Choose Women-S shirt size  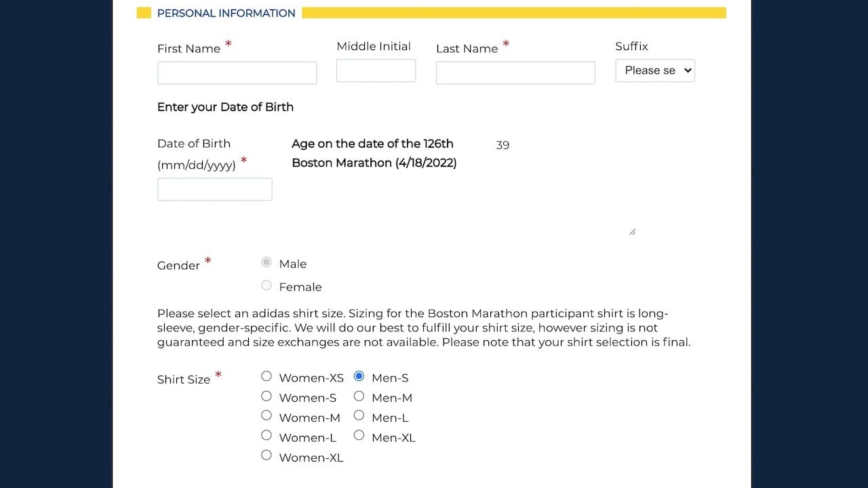tap(267, 396)
